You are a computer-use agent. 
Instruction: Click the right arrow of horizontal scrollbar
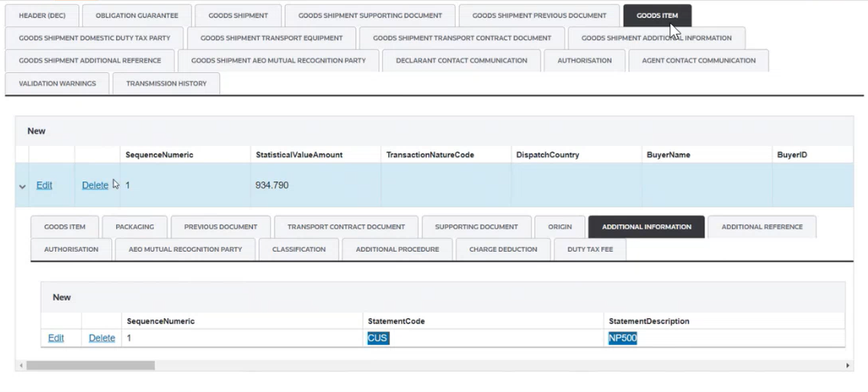[x=848, y=366]
